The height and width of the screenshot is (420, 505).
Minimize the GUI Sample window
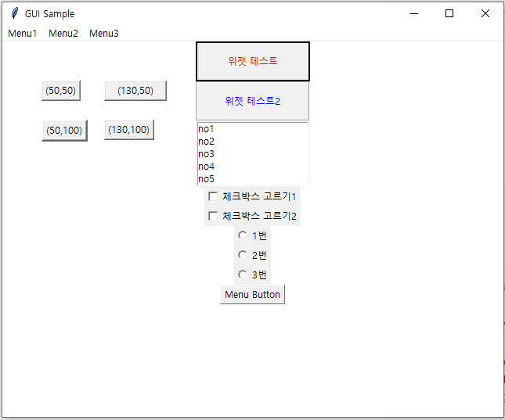(414, 13)
